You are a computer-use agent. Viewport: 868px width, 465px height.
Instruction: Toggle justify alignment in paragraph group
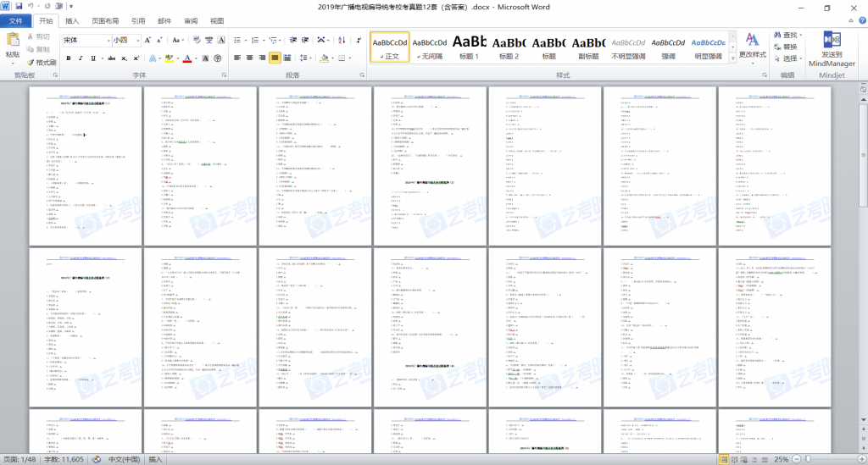(x=275, y=58)
